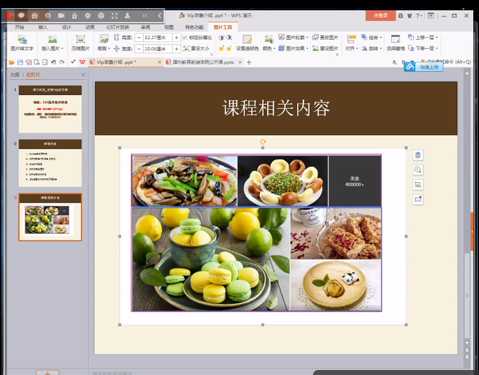The width and height of the screenshot is (479, 375).
Task: Open the Group dropdown
Action: pyautogui.click(x=372, y=37)
